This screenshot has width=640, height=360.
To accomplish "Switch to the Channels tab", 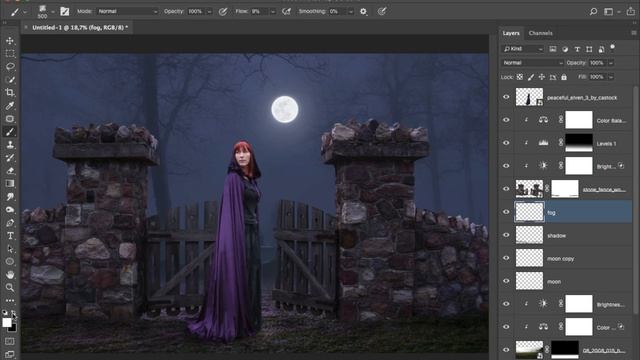I will (x=540, y=33).
